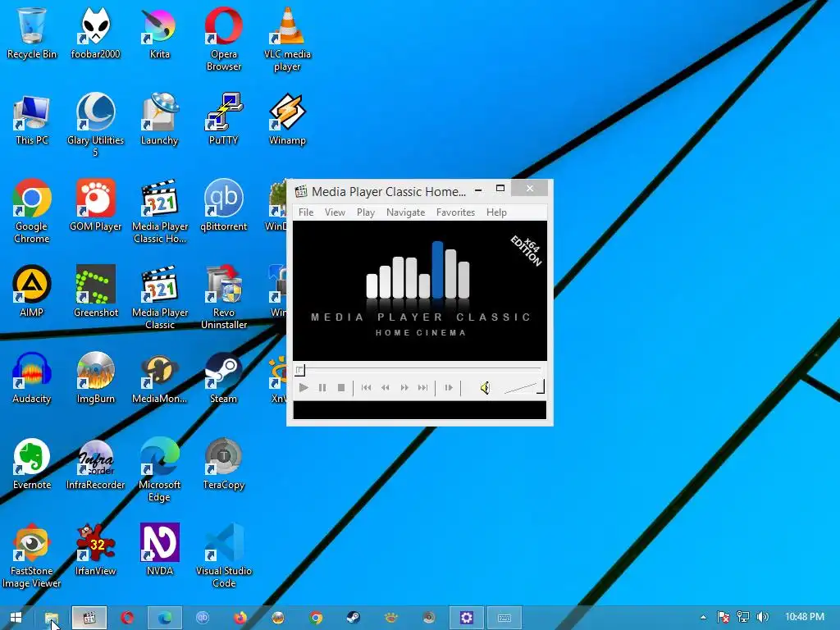Select the This PC desktop icon
Image resolution: width=840 pixels, height=630 pixels.
[x=32, y=119]
